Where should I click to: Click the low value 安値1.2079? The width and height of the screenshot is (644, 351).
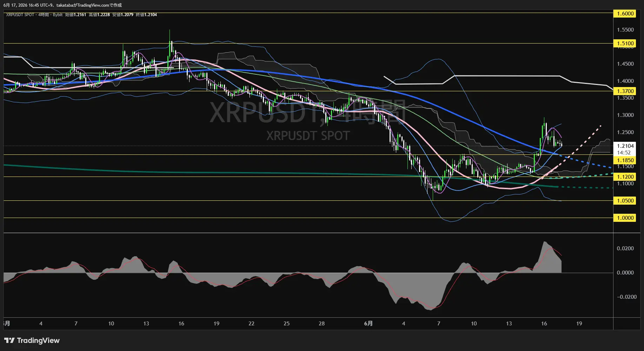click(123, 15)
